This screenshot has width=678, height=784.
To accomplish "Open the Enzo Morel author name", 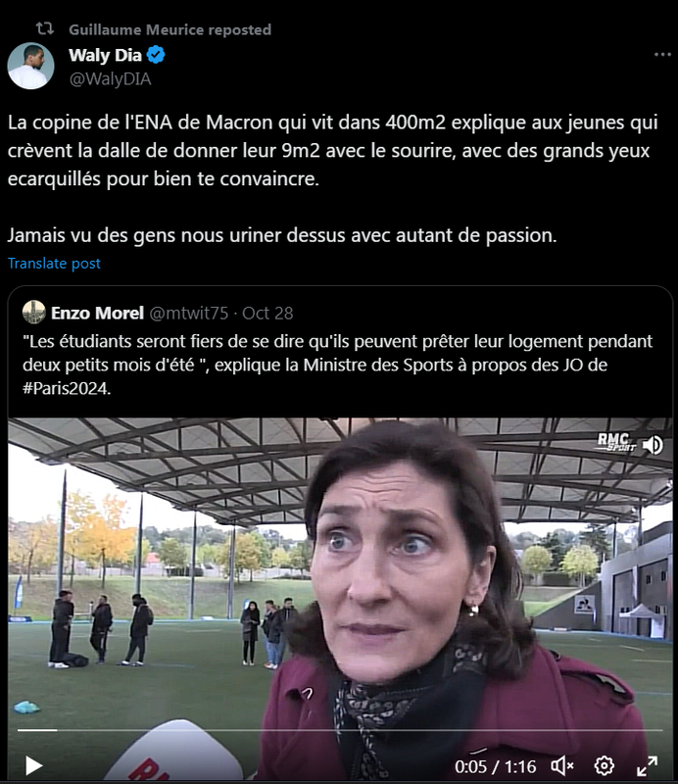I will point(98,313).
